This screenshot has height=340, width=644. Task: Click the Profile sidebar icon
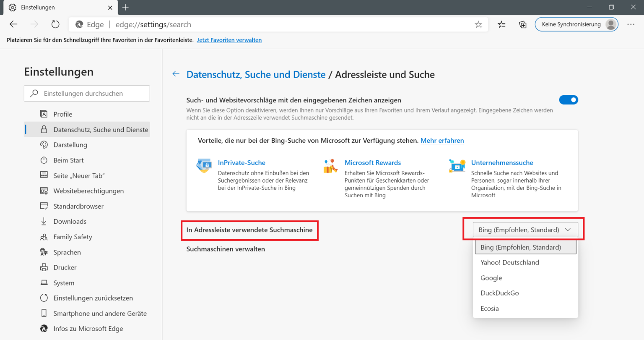pos(44,114)
